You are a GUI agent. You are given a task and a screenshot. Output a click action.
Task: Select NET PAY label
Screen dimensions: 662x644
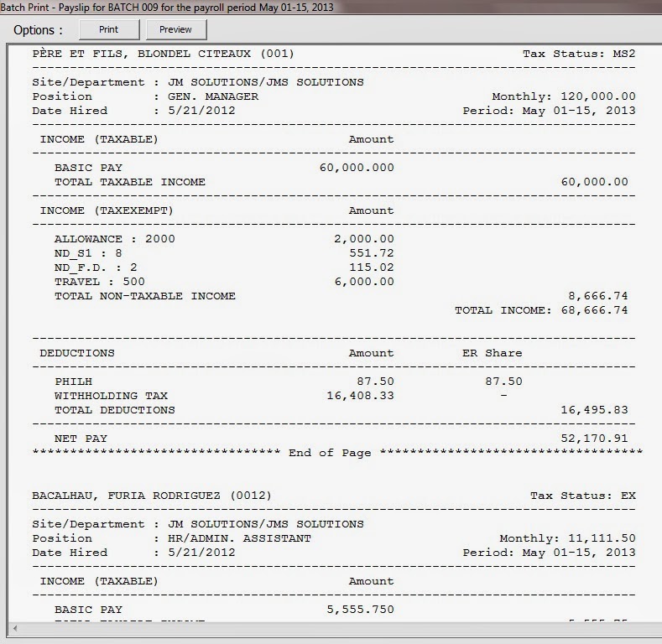point(81,439)
